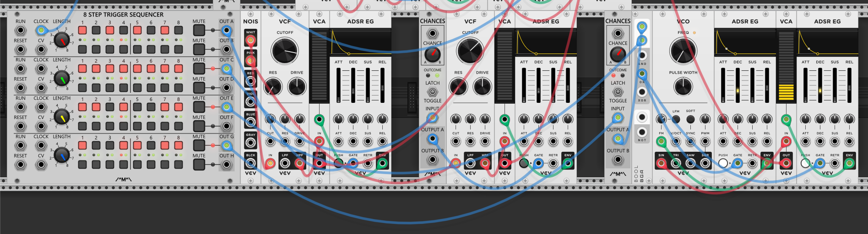Mute the OUT E sequencer channel
This screenshot has width=868, height=234.
[199, 107]
